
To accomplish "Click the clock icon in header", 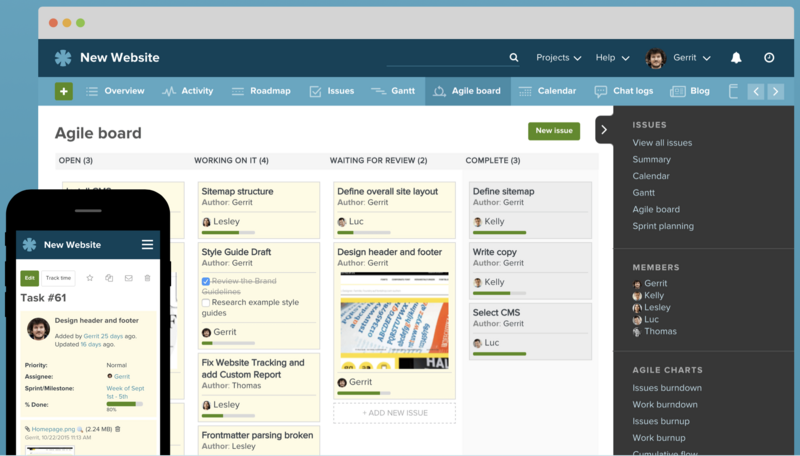I will click(769, 58).
